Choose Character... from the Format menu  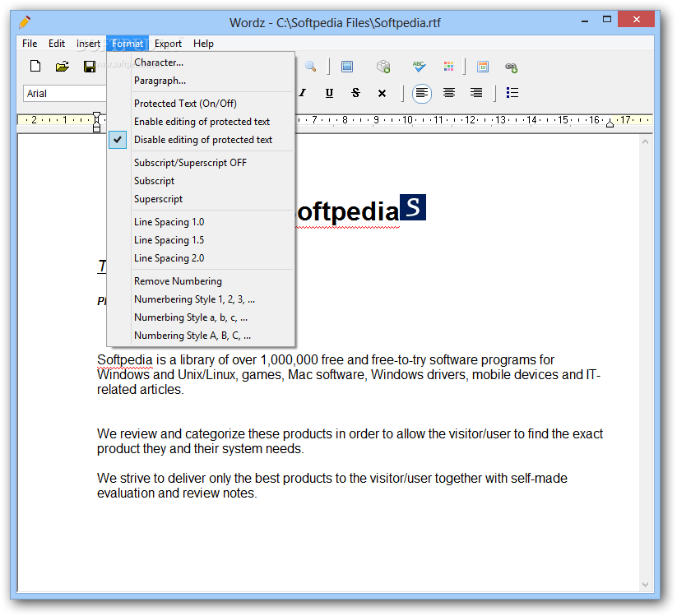pyautogui.click(x=202, y=63)
